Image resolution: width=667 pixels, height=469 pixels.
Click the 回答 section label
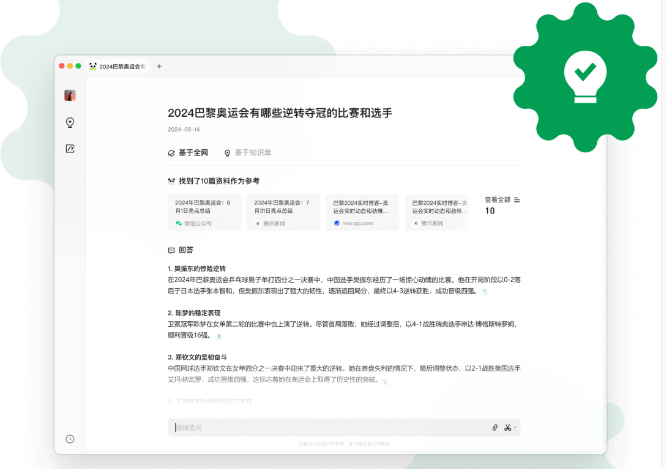click(x=186, y=250)
